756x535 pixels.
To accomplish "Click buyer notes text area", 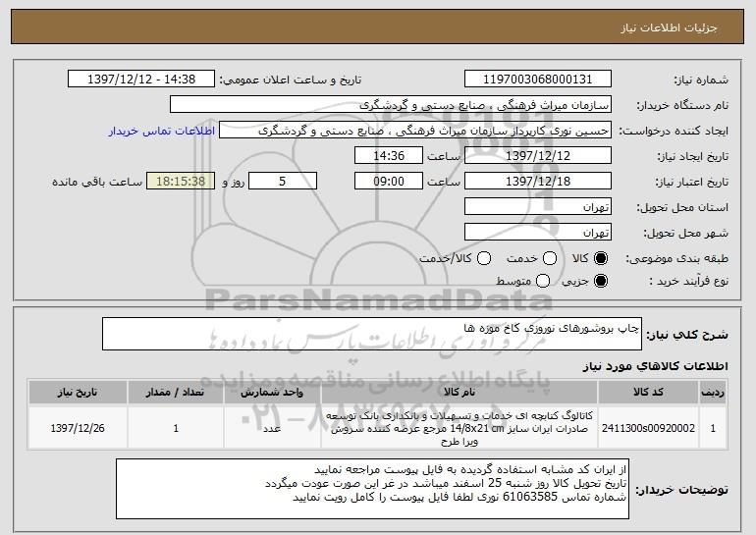I will (x=372, y=489).
